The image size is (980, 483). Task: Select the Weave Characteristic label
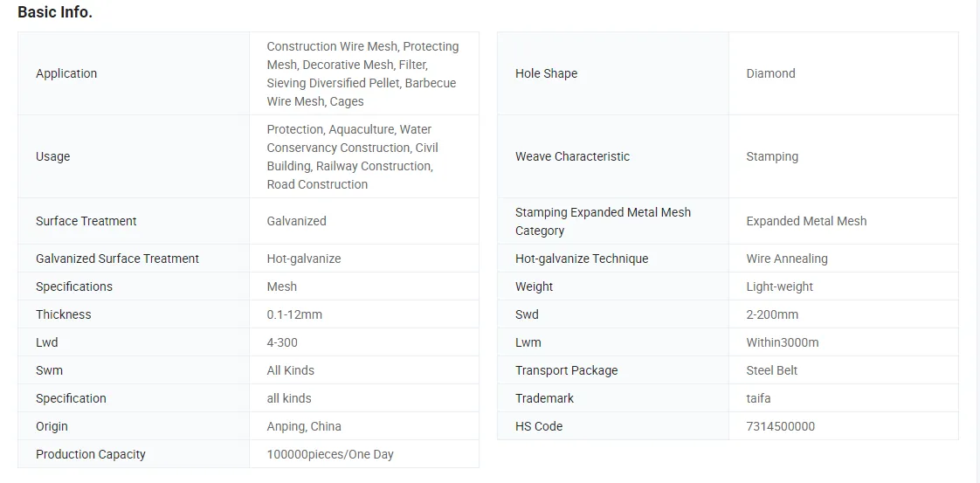pyautogui.click(x=572, y=156)
